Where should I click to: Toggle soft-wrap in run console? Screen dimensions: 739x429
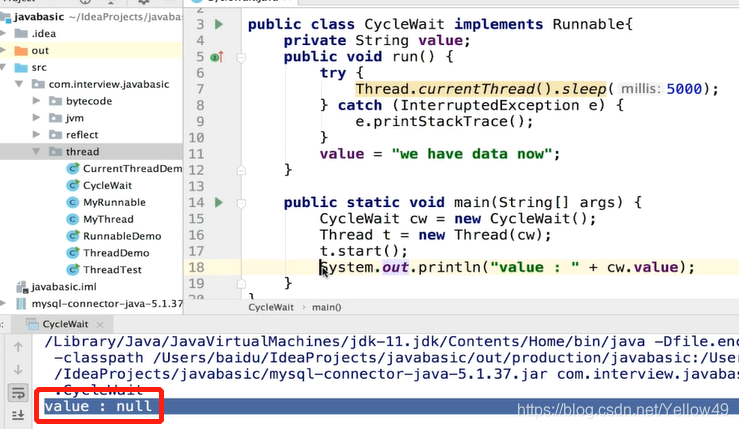[x=18, y=392]
